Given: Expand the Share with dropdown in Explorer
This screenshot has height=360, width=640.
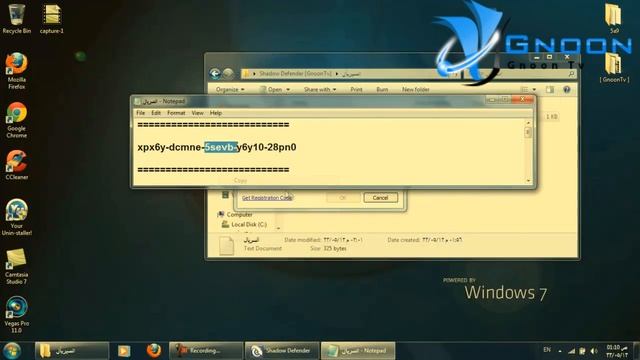Looking at the screenshot, I should coord(320,89).
